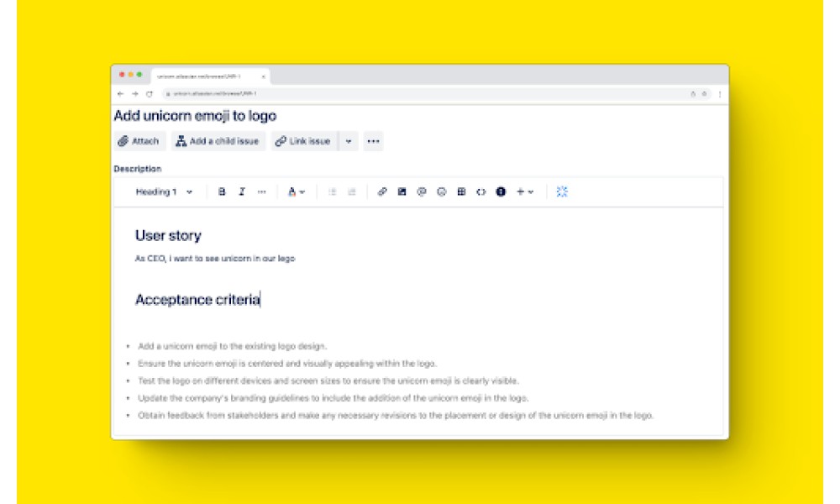The width and height of the screenshot is (840, 504).
Task: Click the Description label
Action: 138,169
